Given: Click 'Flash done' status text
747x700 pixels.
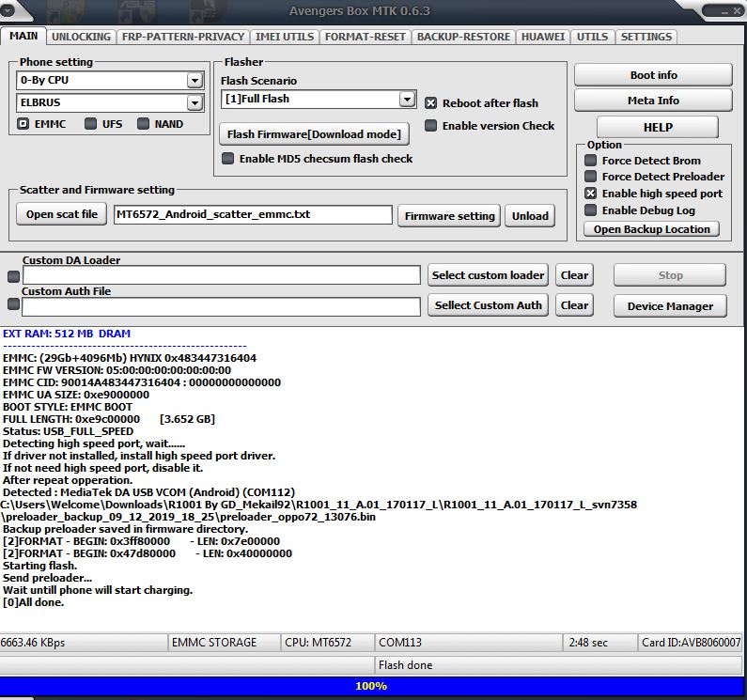Looking at the screenshot, I should click(x=405, y=665).
